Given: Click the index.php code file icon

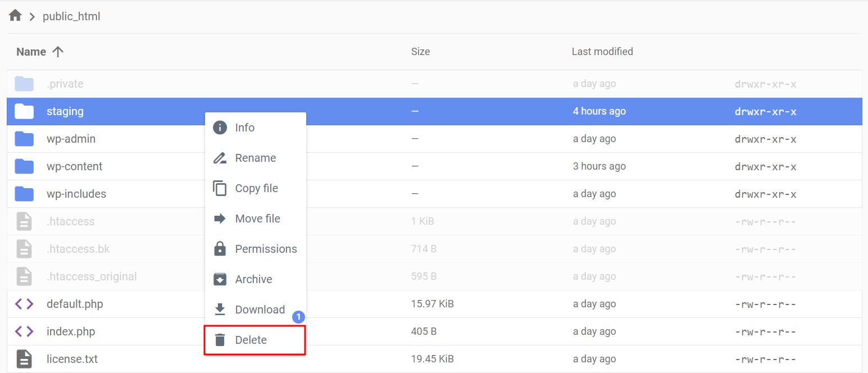Looking at the screenshot, I should tap(24, 331).
